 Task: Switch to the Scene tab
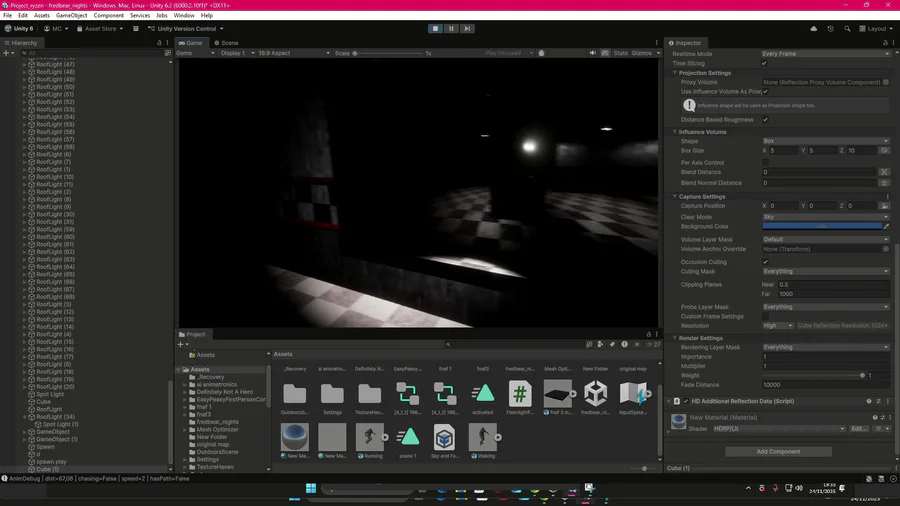[228, 43]
